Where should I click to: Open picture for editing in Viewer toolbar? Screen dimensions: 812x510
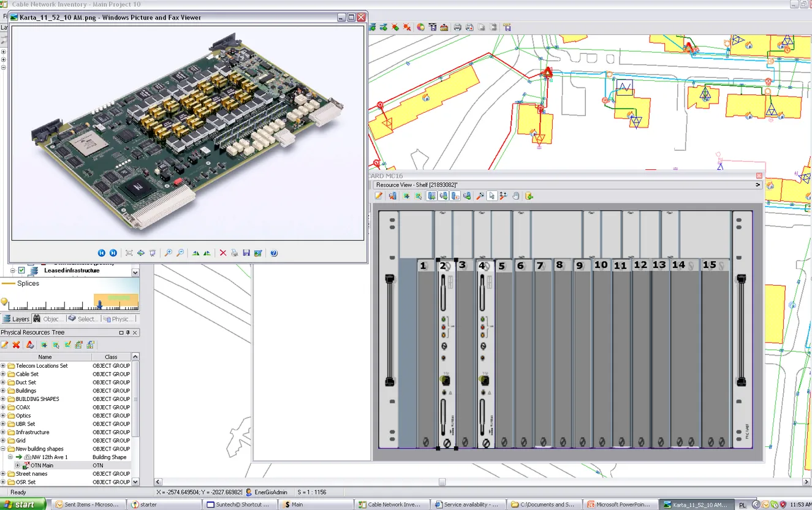[258, 253]
